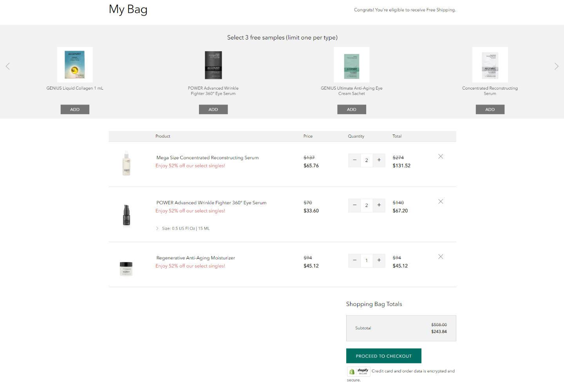The width and height of the screenshot is (564, 392).
Task: Click the 52% off promo under Regenerative Moisturizer
Action: [x=190, y=266]
